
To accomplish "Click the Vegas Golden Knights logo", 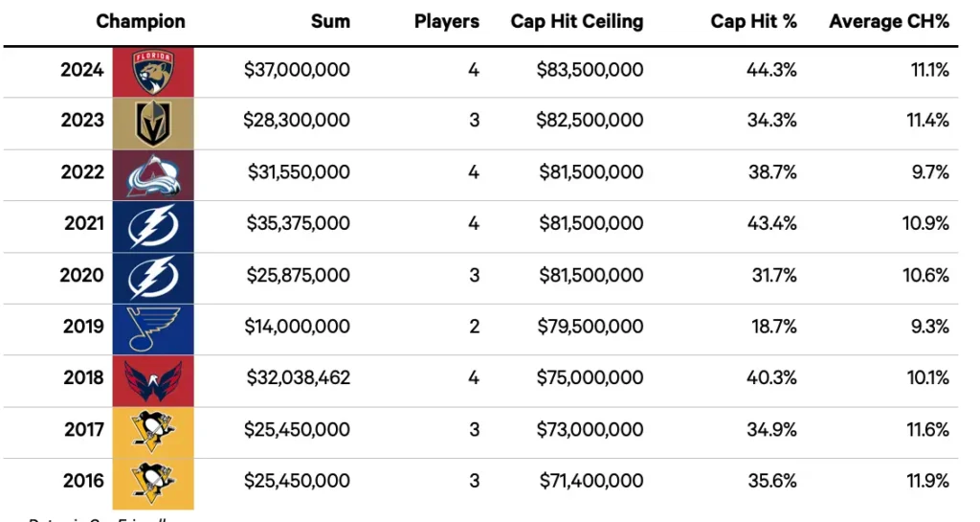I will point(153,122).
